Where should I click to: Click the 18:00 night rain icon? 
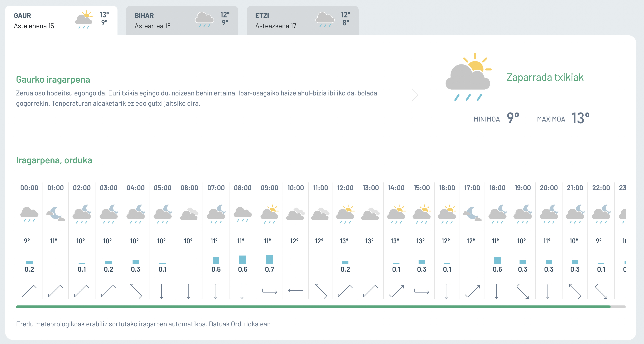click(498, 214)
